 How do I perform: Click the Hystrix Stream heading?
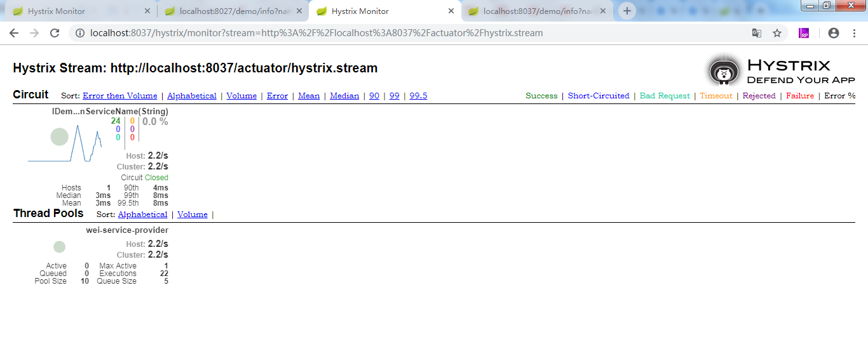pos(195,68)
